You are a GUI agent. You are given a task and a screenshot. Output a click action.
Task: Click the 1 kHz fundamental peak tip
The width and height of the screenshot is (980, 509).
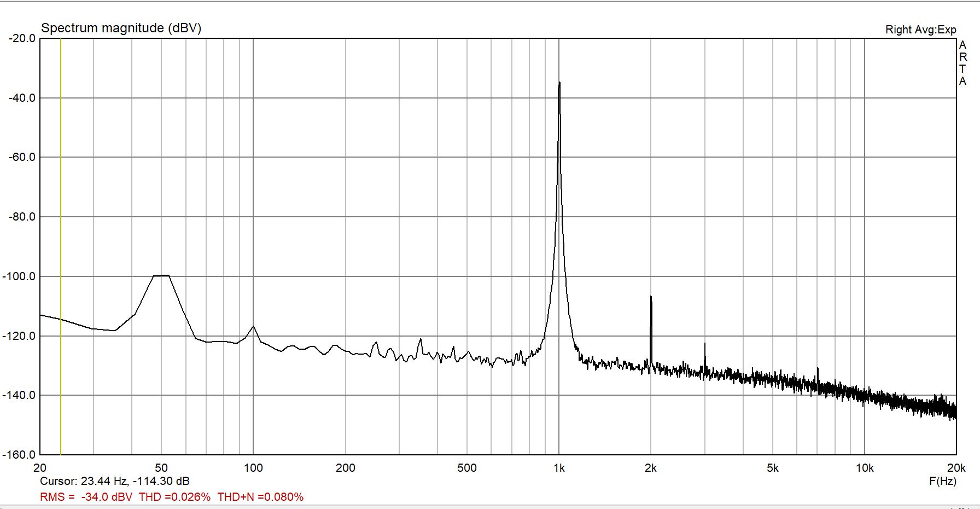tap(559, 83)
